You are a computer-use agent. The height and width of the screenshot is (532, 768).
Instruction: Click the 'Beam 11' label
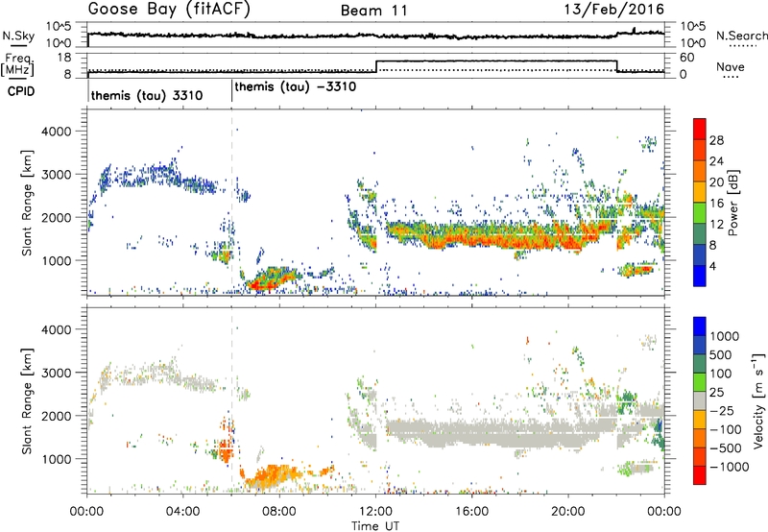click(x=374, y=11)
